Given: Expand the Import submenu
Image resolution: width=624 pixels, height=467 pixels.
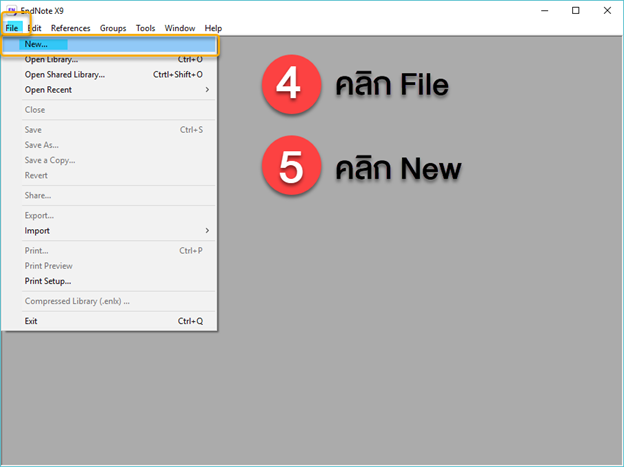Looking at the screenshot, I should (x=37, y=231).
